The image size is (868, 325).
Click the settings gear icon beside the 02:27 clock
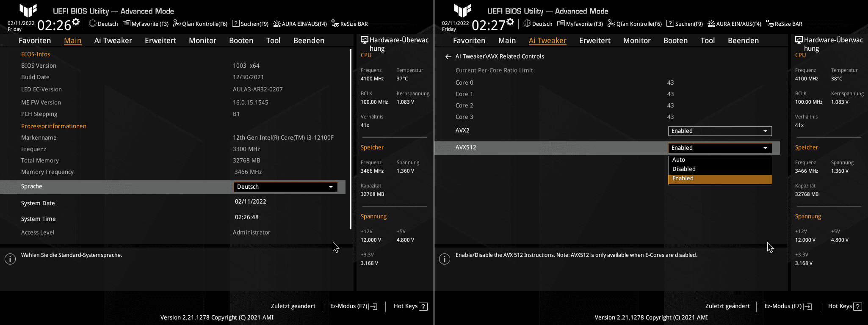coord(510,22)
